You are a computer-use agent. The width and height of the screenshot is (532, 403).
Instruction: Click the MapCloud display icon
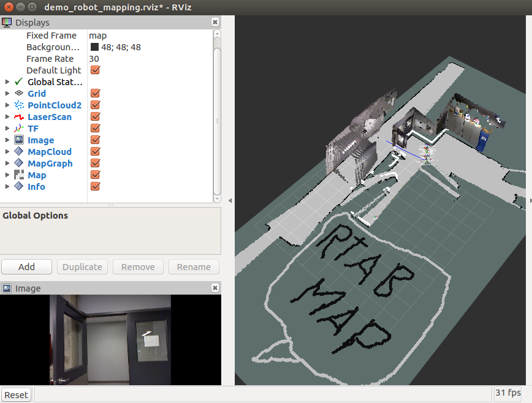pos(19,152)
